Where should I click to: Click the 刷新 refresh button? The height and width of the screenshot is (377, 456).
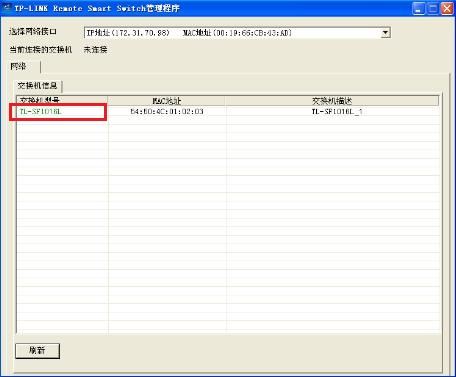(37, 350)
